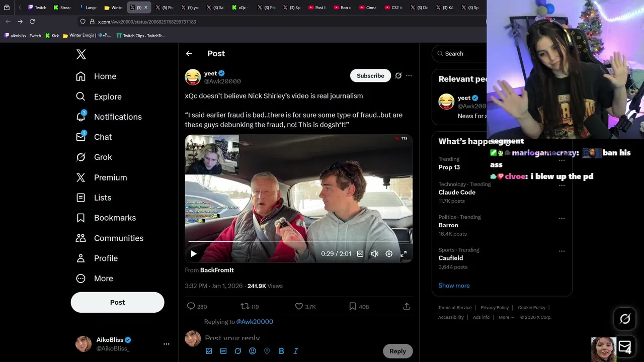
Task: Repost the post showing 119
Action: coord(250,306)
